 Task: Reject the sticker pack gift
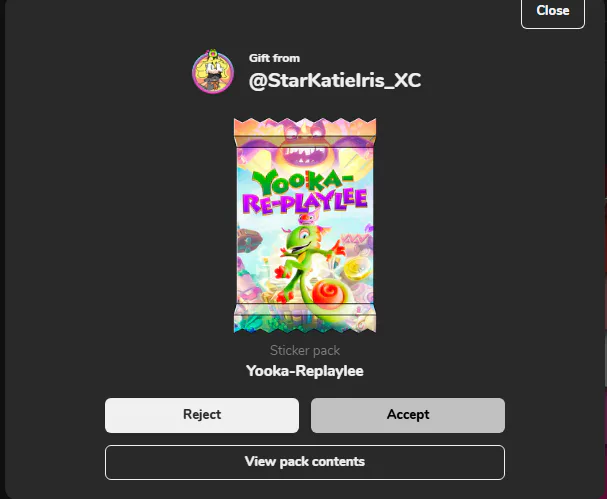pyautogui.click(x=202, y=415)
